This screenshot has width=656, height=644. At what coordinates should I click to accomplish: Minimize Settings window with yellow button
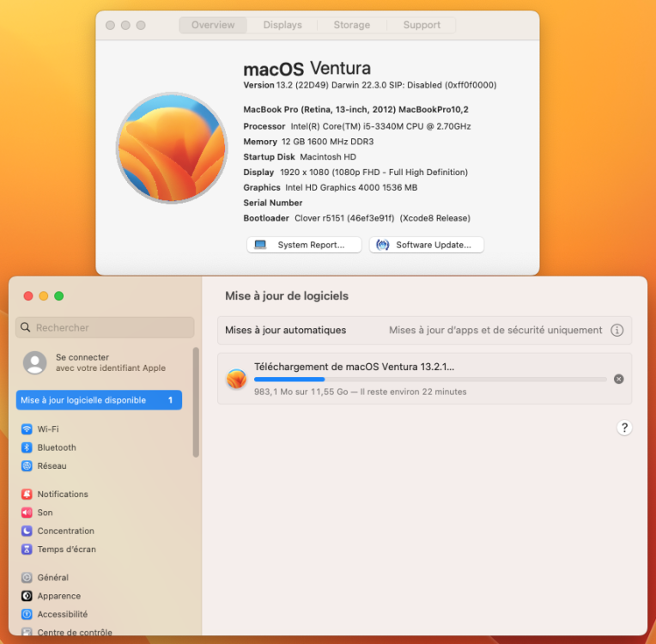tap(44, 296)
